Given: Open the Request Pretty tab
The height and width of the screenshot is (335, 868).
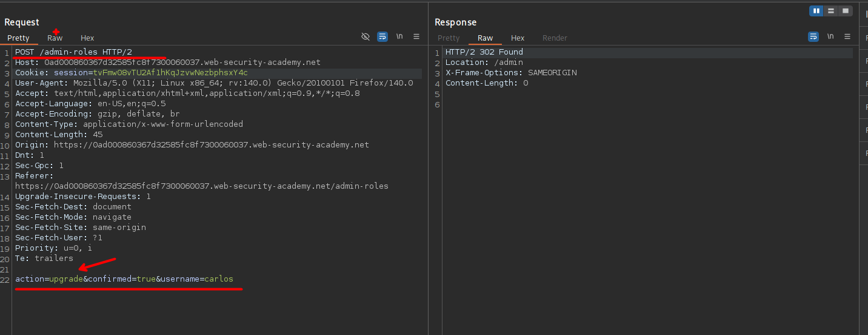Looking at the screenshot, I should (18, 38).
